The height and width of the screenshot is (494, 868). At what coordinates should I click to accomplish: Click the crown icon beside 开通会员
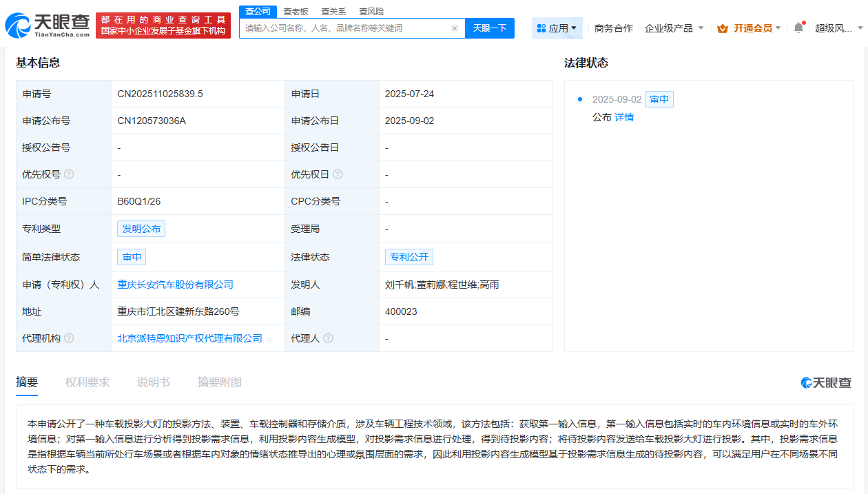722,28
